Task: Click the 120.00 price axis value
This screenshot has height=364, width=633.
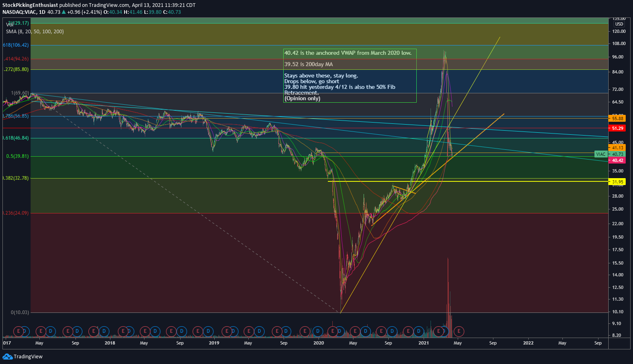Action: click(618, 31)
